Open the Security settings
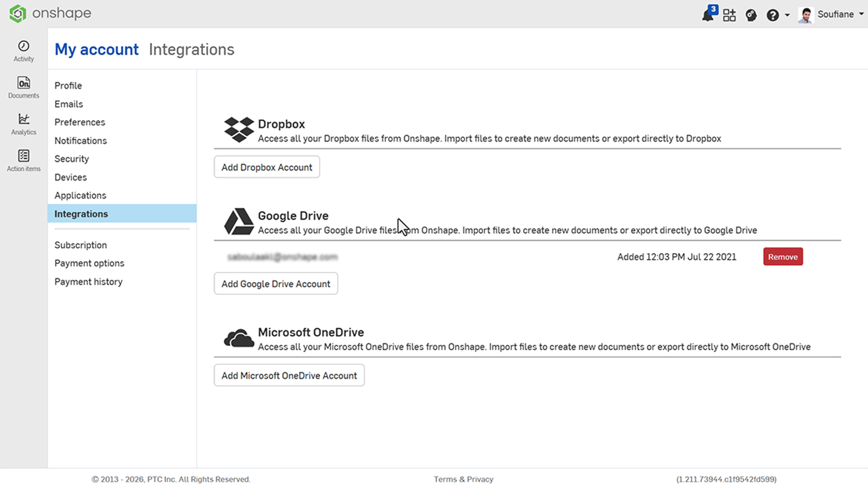This screenshot has height=488, width=868. [x=72, y=158]
